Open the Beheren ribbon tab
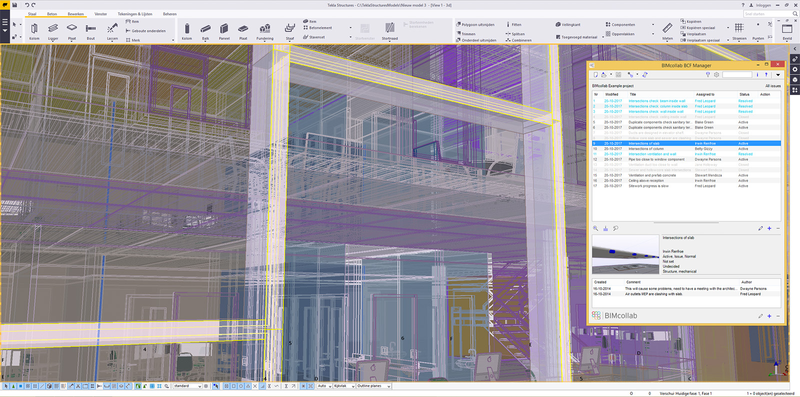The image size is (800, 397). click(x=169, y=14)
